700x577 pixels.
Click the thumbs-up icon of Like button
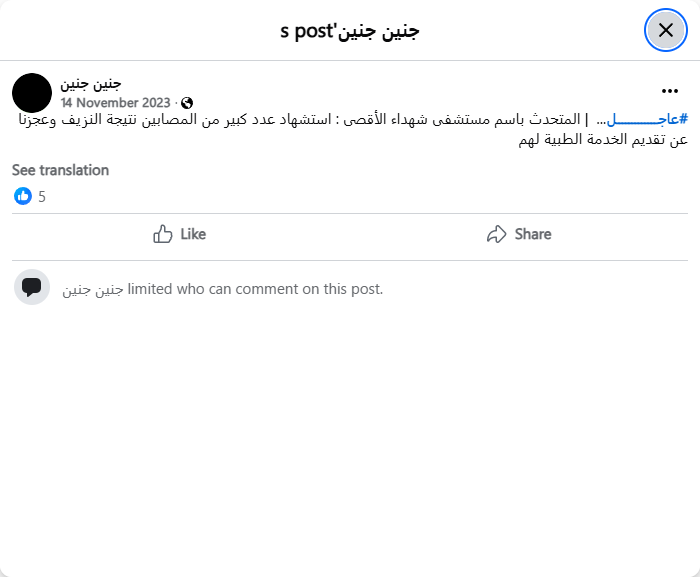point(163,234)
